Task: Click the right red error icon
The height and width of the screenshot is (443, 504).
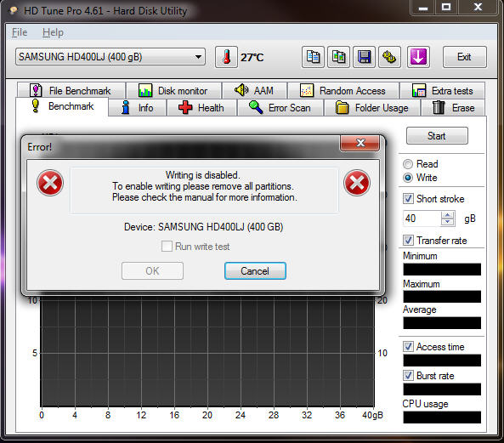Action: [357, 183]
